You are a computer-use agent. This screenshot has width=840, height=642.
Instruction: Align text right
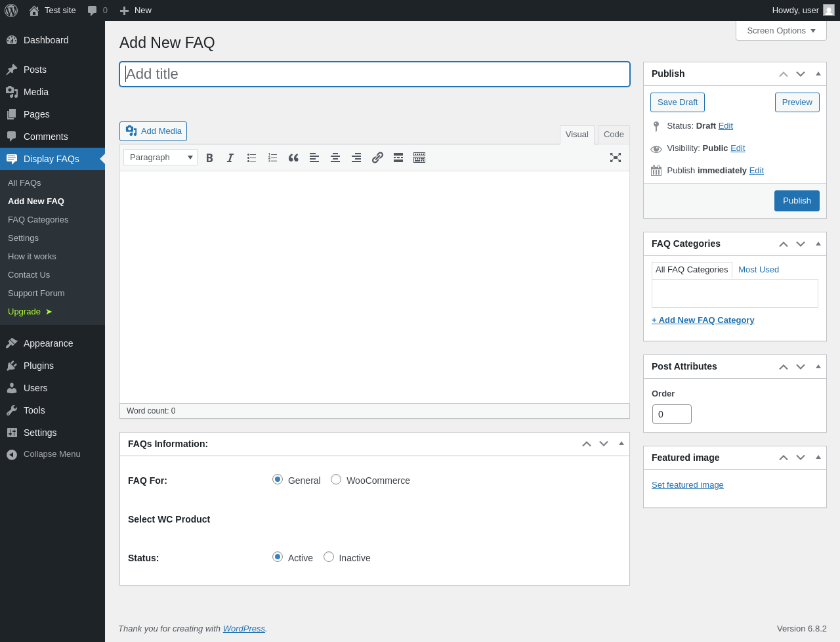pos(356,158)
